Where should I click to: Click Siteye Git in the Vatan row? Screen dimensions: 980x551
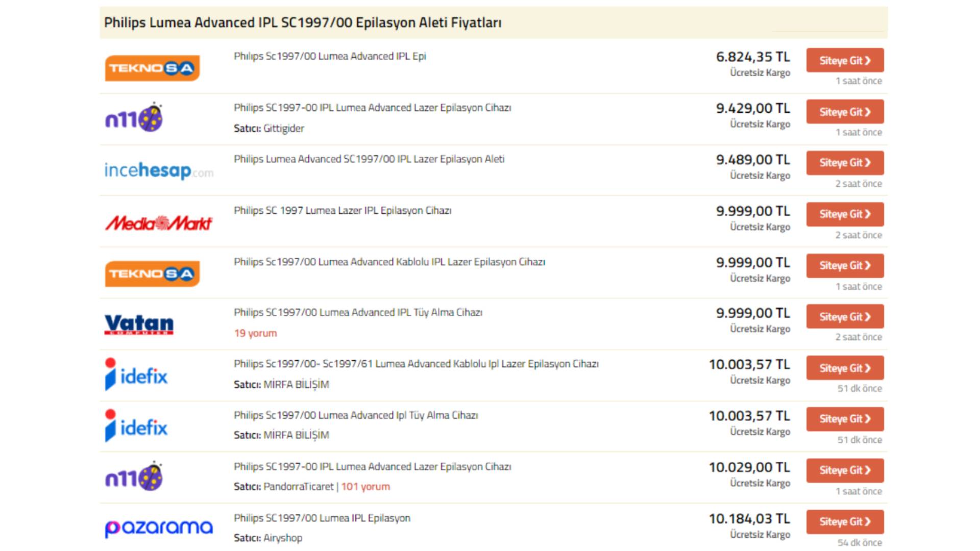click(845, 317)
